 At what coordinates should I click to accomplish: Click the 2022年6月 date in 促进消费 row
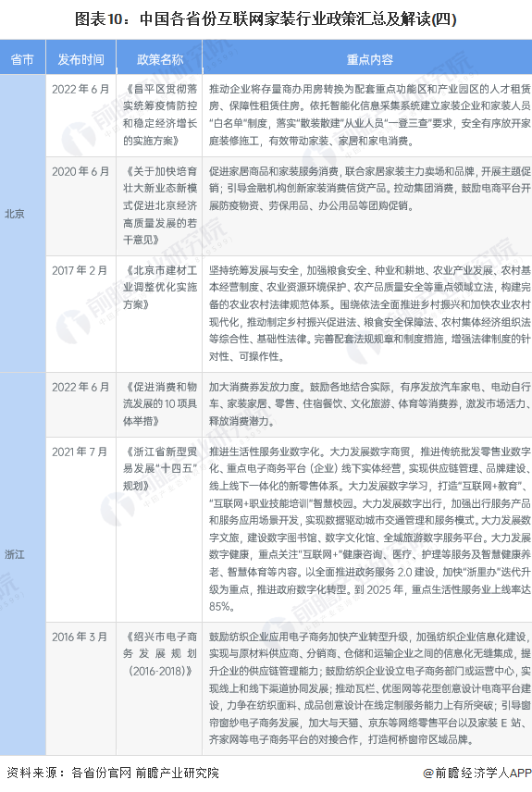80,387
